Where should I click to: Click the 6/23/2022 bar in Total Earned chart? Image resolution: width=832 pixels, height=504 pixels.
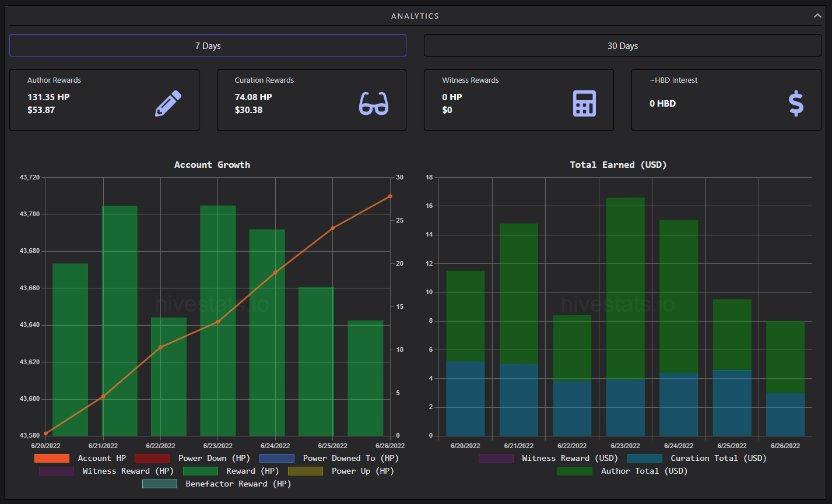click(626, 316)
